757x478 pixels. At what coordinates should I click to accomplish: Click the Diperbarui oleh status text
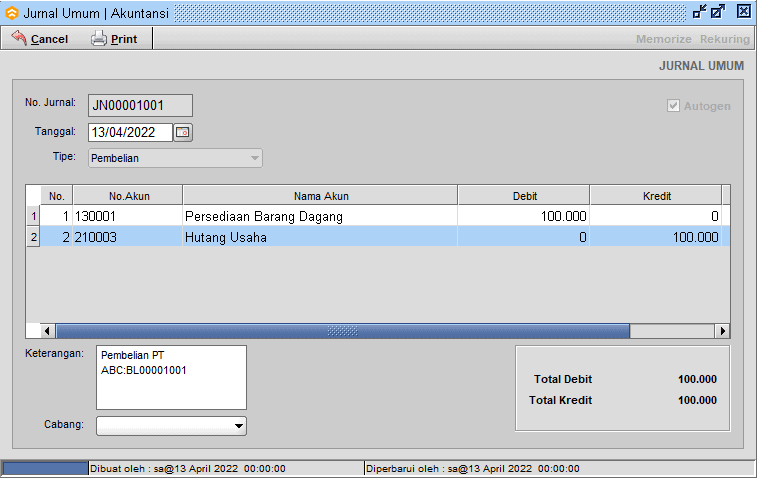pyautogui.click(x=473, y=468)
